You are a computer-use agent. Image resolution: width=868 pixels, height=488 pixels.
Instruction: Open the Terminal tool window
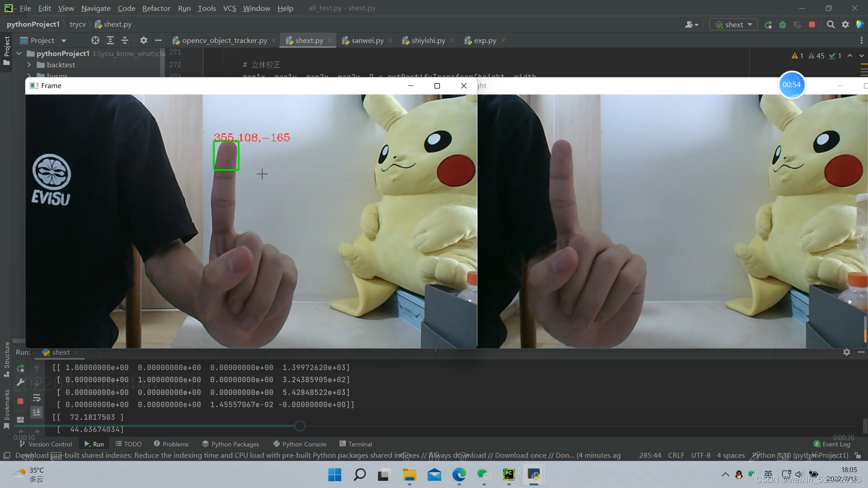pyautogui.click(x=356, y=444)
